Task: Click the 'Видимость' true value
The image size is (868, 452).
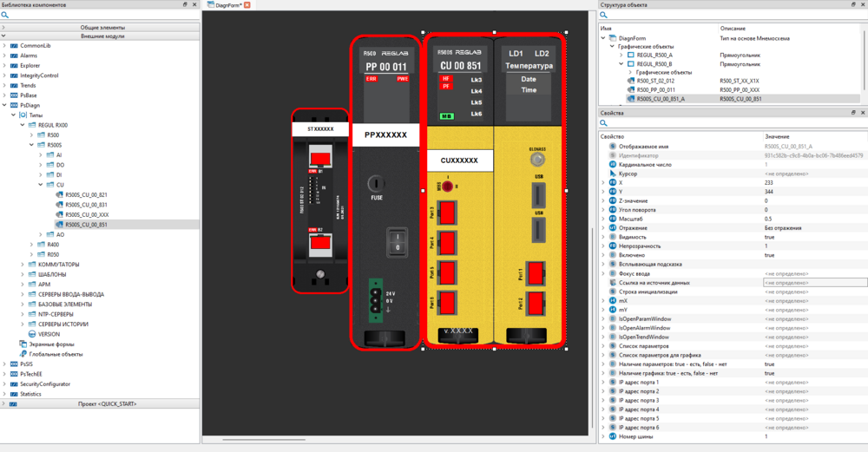Action: tap(770, 237)
